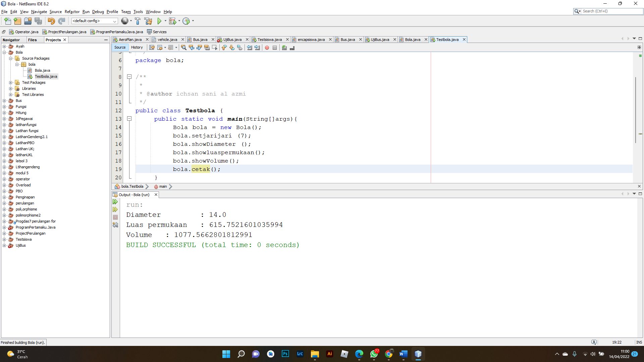Close the AeroPlan.java editor tab
Image resolution: width=644 pixels, height=362 pixels.
click(147, 40)
